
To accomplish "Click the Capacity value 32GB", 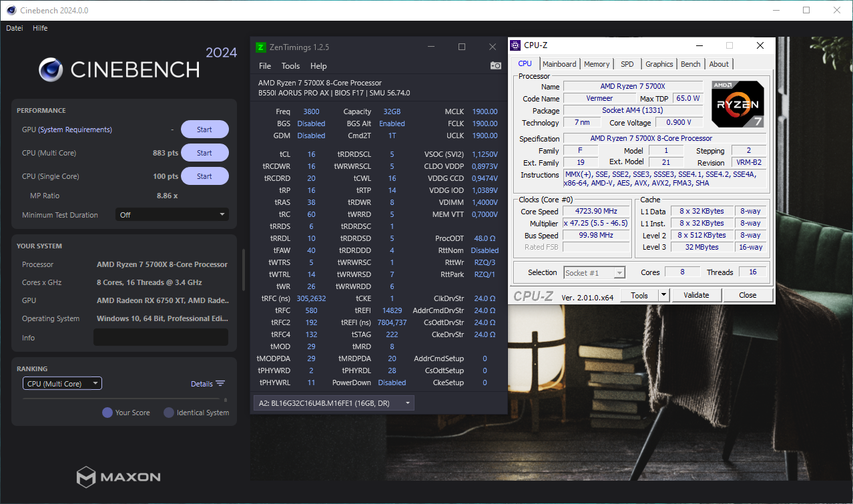I will (x=392, y=111).
